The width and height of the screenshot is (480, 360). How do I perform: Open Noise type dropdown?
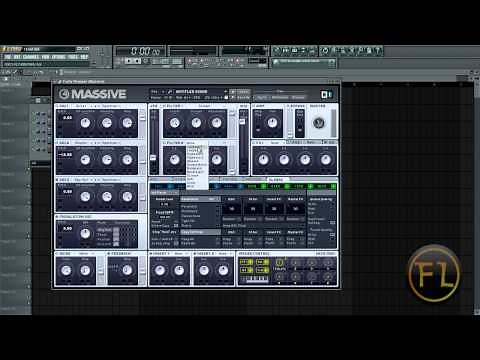pos(86,254)
